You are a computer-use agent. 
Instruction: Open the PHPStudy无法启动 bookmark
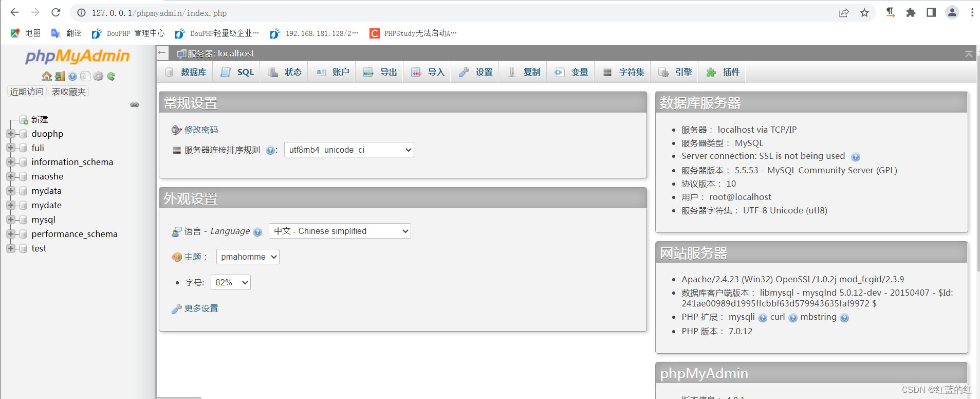click(x=414, y=33)
